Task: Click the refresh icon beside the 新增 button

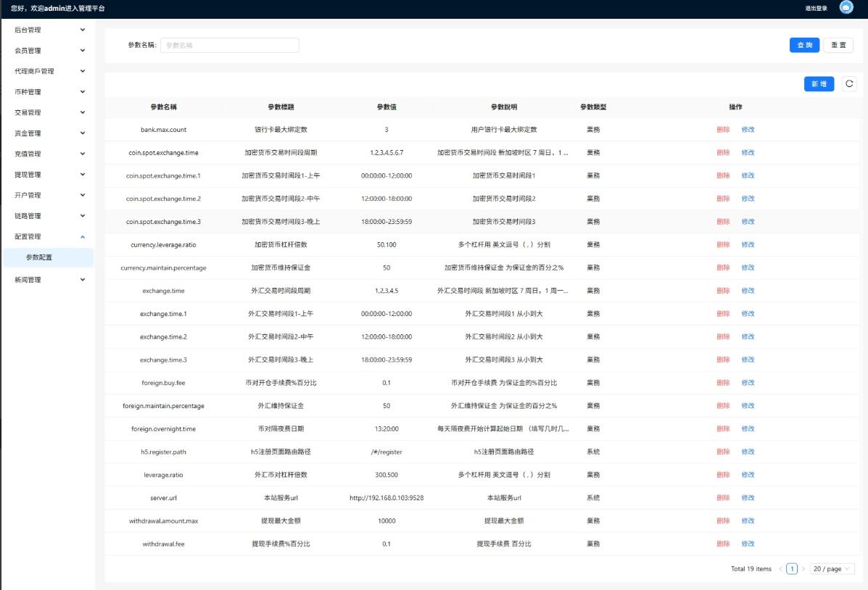Action: pos(849,84)
